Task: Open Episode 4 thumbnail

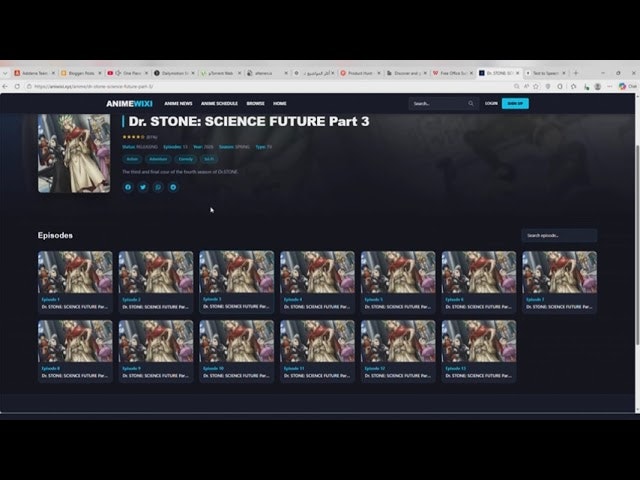Action: pyautogui.click(x=318, y=272)
